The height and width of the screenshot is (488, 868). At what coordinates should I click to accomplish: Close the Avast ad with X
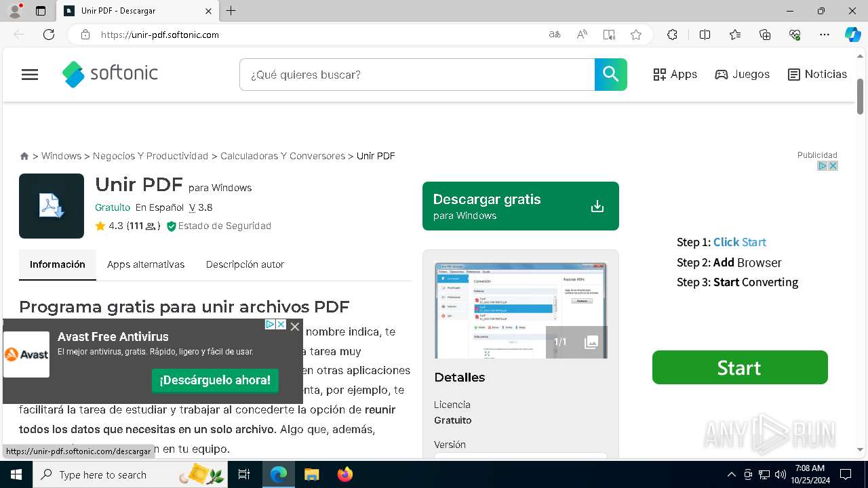[295, 326]
